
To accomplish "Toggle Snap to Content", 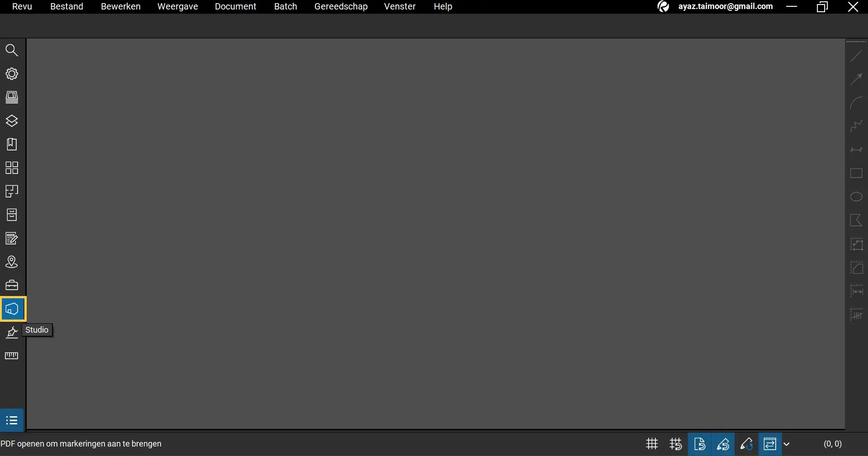I will click(x=700, y=444).
